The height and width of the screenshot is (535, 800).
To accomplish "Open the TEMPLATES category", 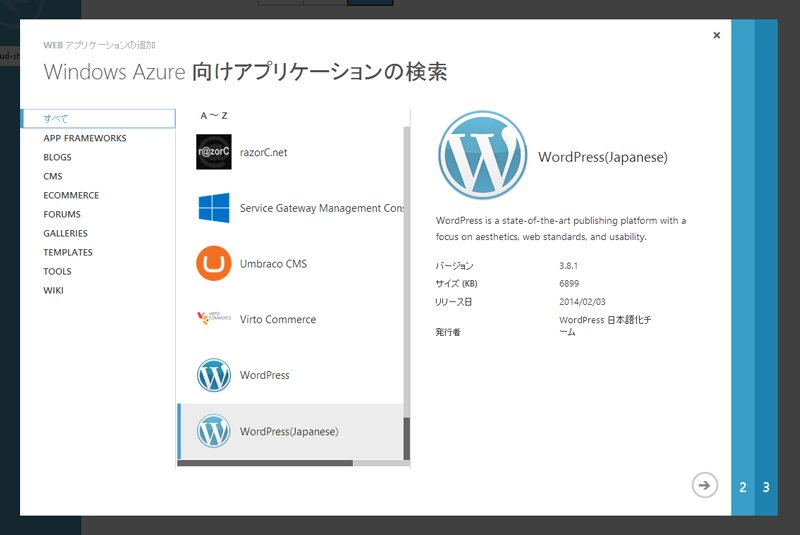I will click(68, 252).
